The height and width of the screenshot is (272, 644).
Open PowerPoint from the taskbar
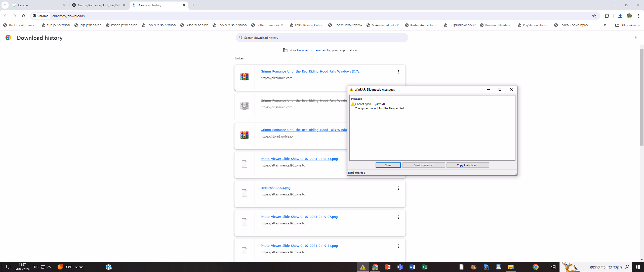[387, 267]
